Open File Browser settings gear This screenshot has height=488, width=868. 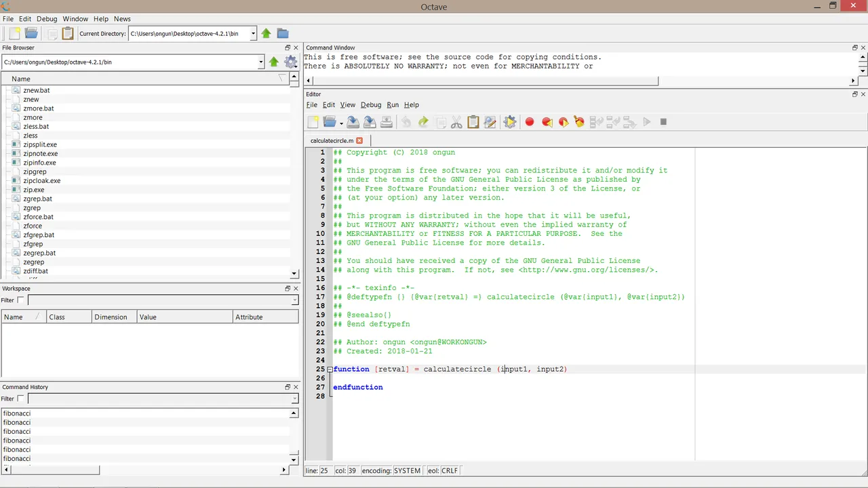(x=291, y=62)
